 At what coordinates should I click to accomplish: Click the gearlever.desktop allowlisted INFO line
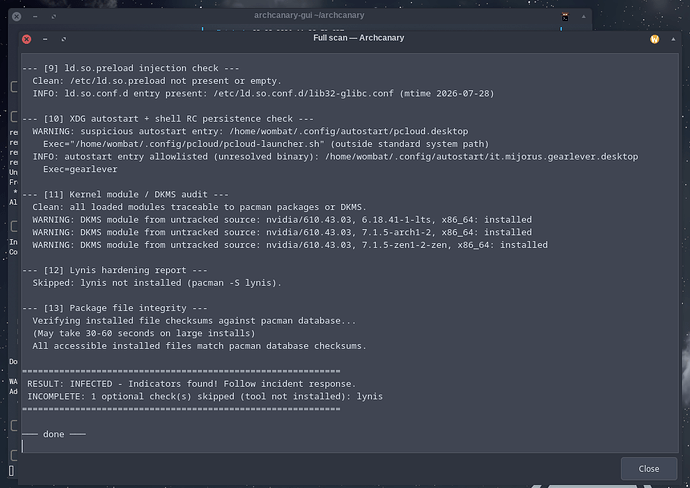335,157
